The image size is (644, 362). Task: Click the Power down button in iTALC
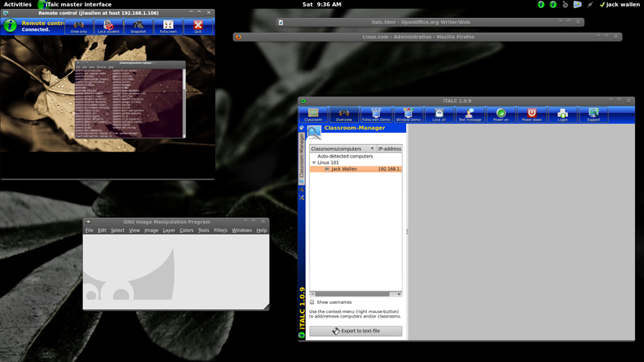pyautogui.click(x=532, y=115)
